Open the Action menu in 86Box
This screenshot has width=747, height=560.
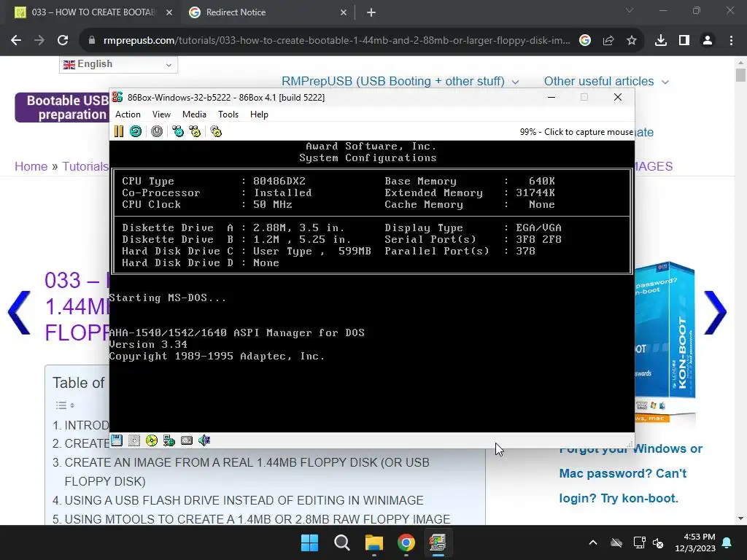click(x=128, y=114)
